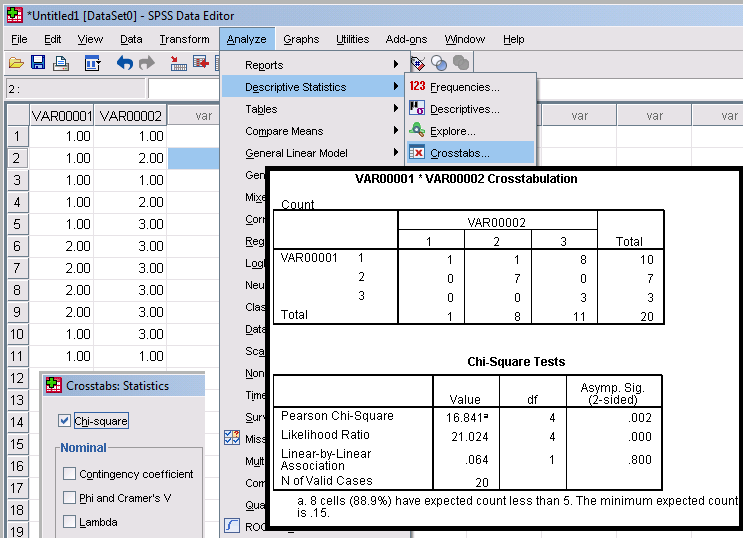Enable Phi and Cramer's V checkbox
The height and width of the screenshot is (538, 743).
pyautogui.click(x=69, y=497)
